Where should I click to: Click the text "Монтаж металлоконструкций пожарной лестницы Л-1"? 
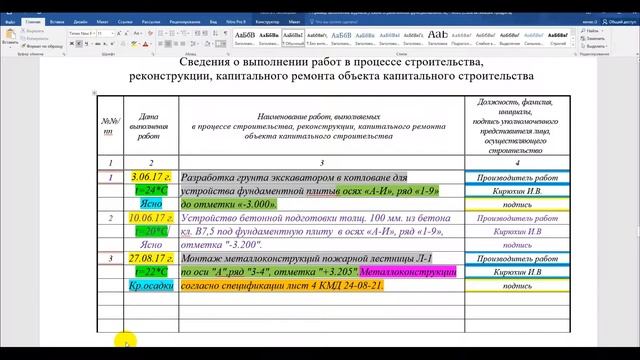click(x=306, y=258)
